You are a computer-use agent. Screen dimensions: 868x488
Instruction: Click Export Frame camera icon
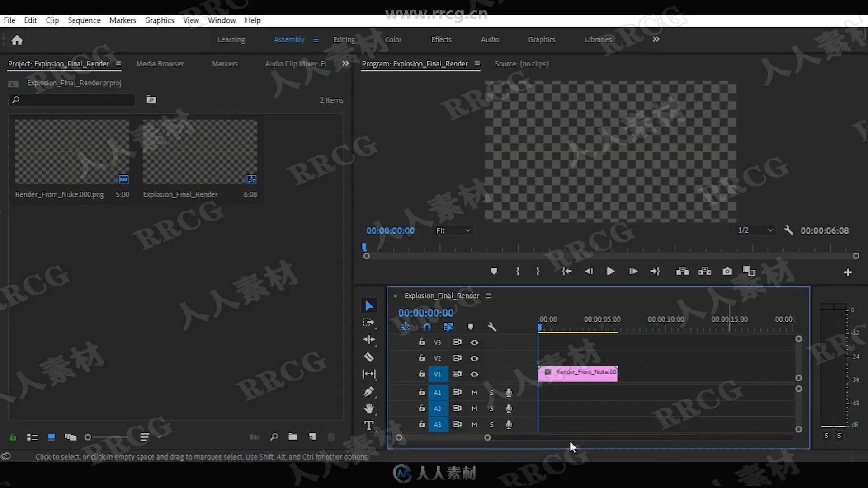click(727, 271)
